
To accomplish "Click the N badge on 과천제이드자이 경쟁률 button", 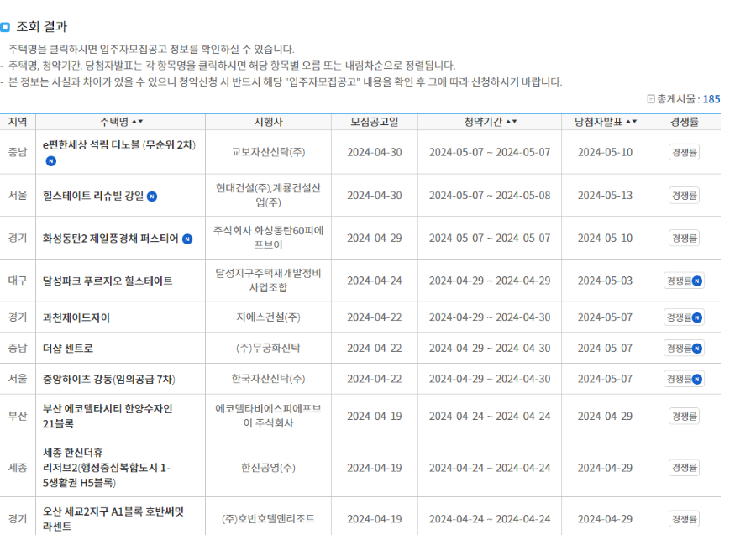I will pos(696,317).
